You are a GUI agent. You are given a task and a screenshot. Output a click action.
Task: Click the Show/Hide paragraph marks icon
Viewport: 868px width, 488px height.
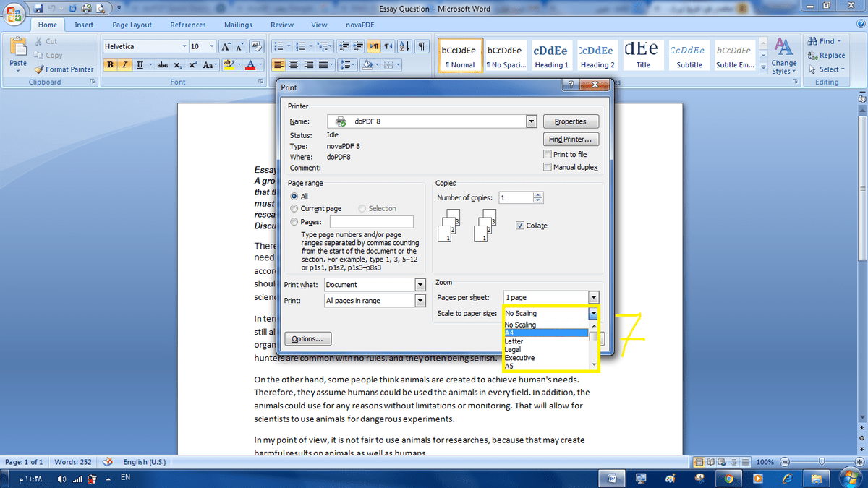422,46
